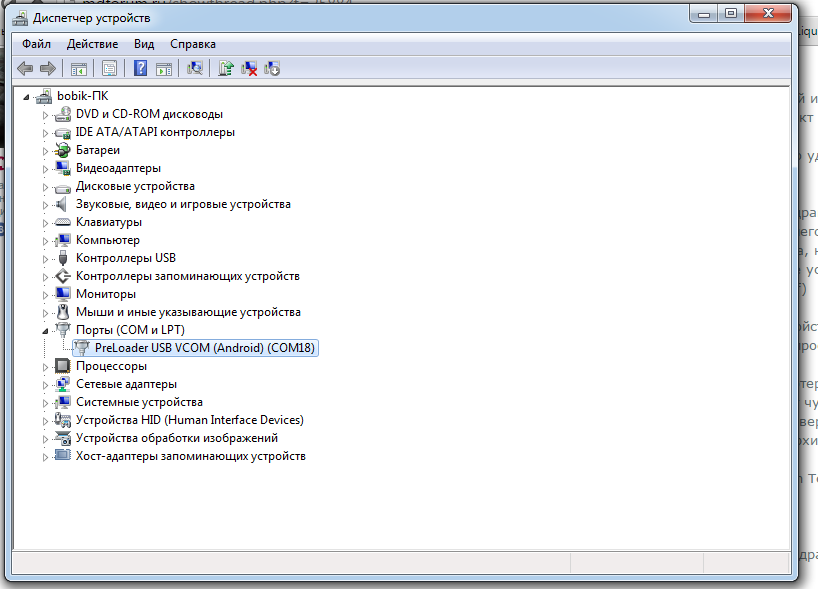Click the Forward arrow toolbar button
Viewport: 818px width, 589px height.
47,68
